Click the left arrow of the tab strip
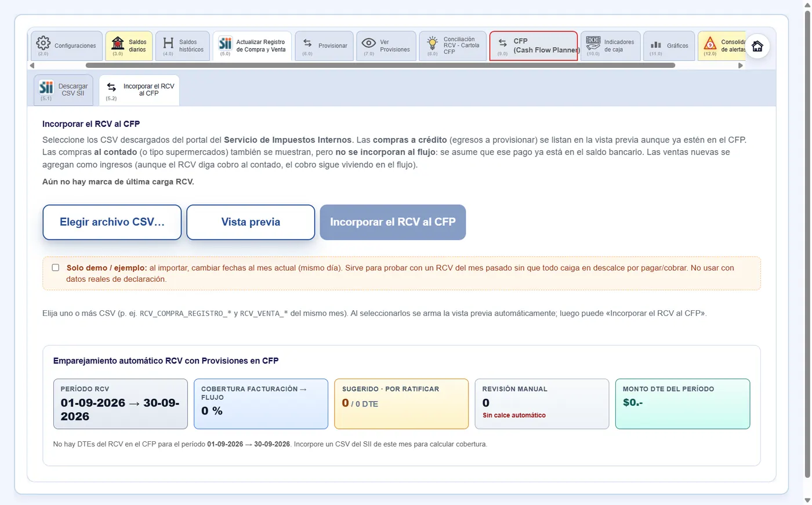Viewport: 812px width, 505px height. (x=32, y=66)
